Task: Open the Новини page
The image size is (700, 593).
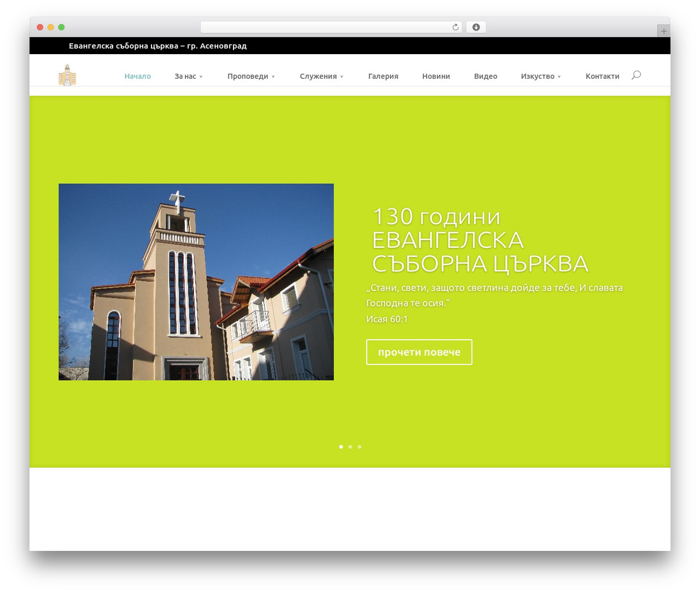Action: click(436, 76)
